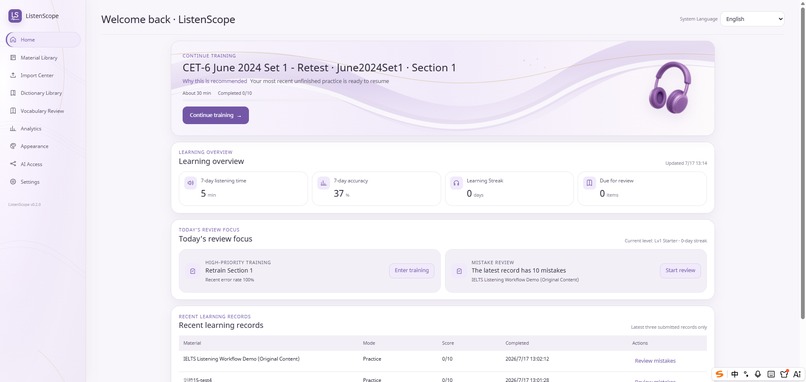Click the AI icon in IME toolbar
806x382 pixels.
pos(797,374)
